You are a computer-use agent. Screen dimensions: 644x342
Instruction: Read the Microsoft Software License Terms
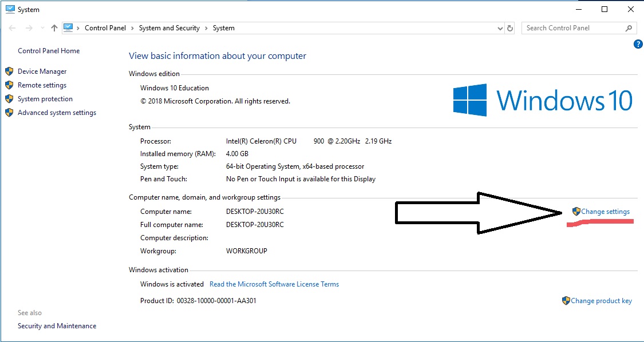(274, 284)
